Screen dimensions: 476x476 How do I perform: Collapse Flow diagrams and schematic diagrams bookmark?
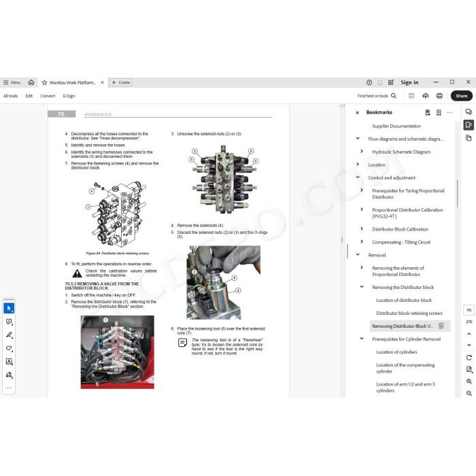tap(358, 139)
